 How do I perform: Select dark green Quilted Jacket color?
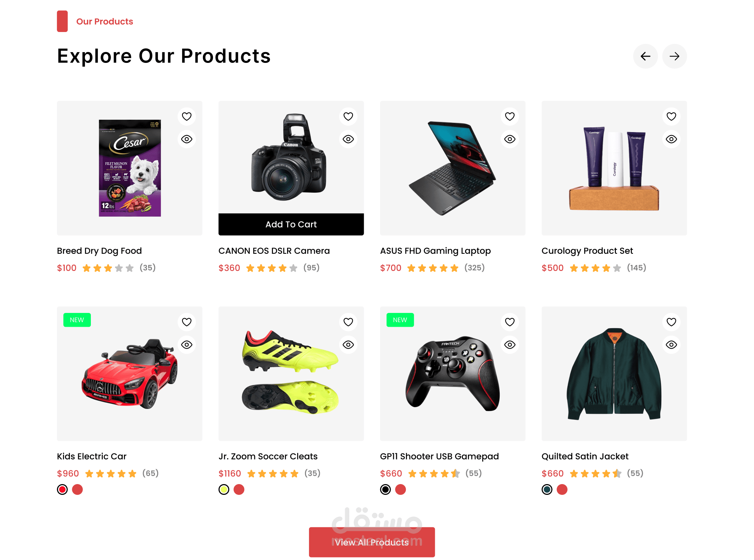pyautogui.click(x=547, y=490)
